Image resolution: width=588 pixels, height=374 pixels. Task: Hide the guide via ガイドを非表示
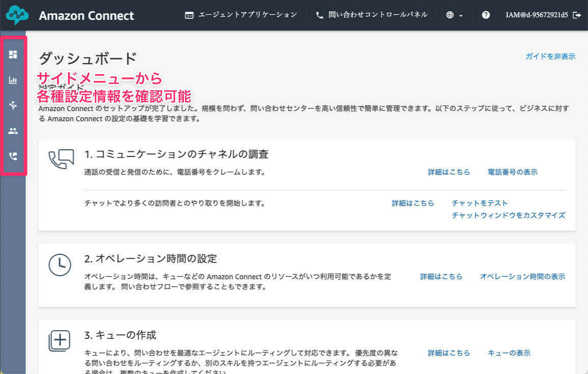(x=550, y=57)
